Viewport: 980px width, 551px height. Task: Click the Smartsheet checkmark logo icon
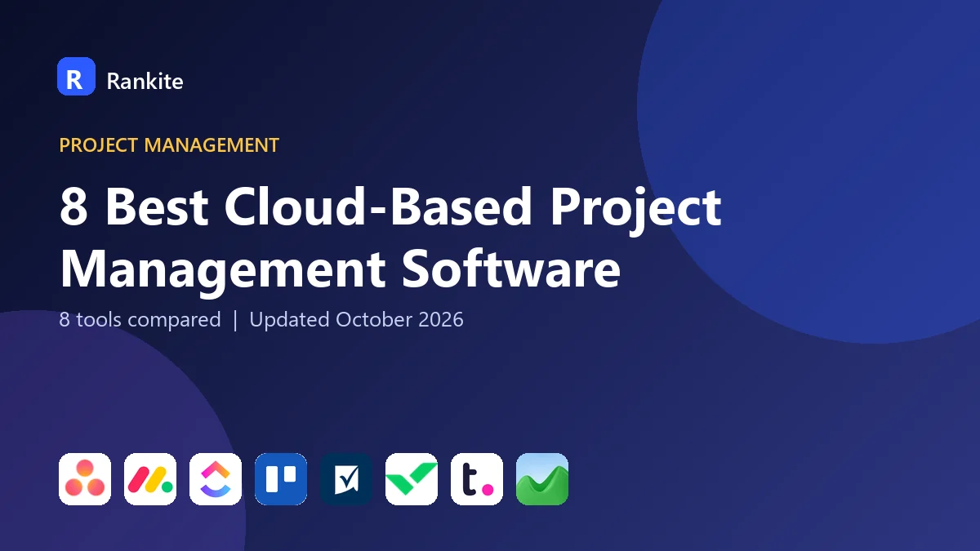pyautogui.click(x=346, y=479)
